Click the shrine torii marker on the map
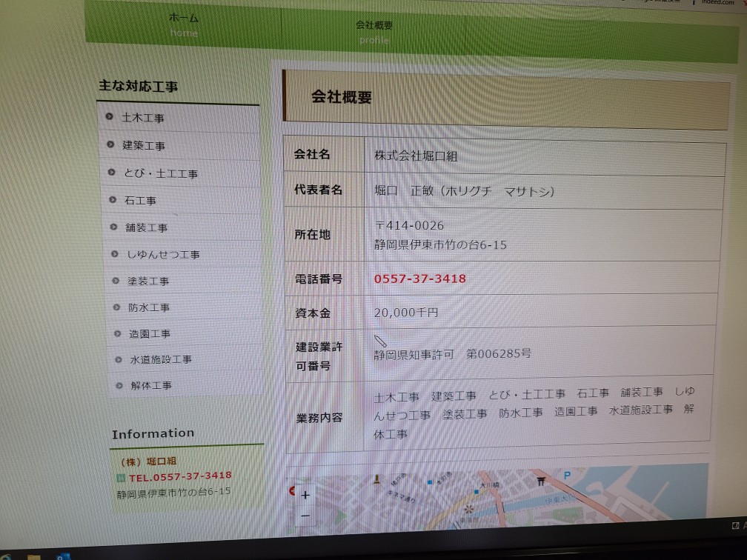The height and width of the screenshot is (560, 747). (x=541, y=481)
